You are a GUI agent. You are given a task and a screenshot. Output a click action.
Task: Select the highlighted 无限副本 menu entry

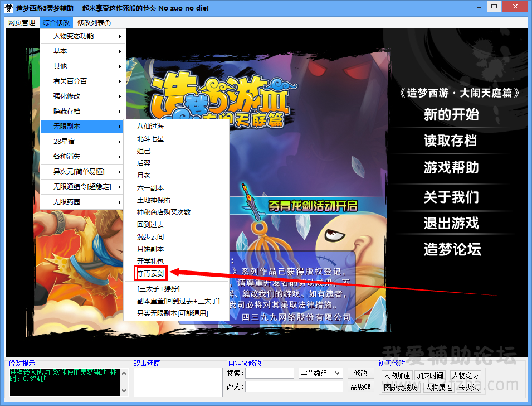point(83,127)
